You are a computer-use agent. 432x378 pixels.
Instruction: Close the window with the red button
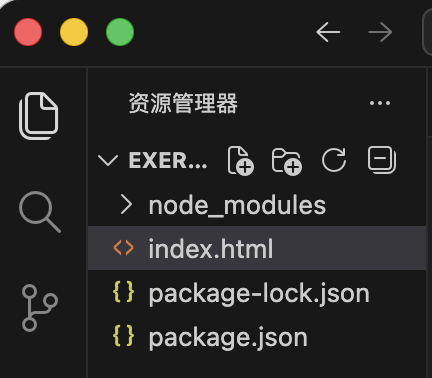[x=28, y=32]
